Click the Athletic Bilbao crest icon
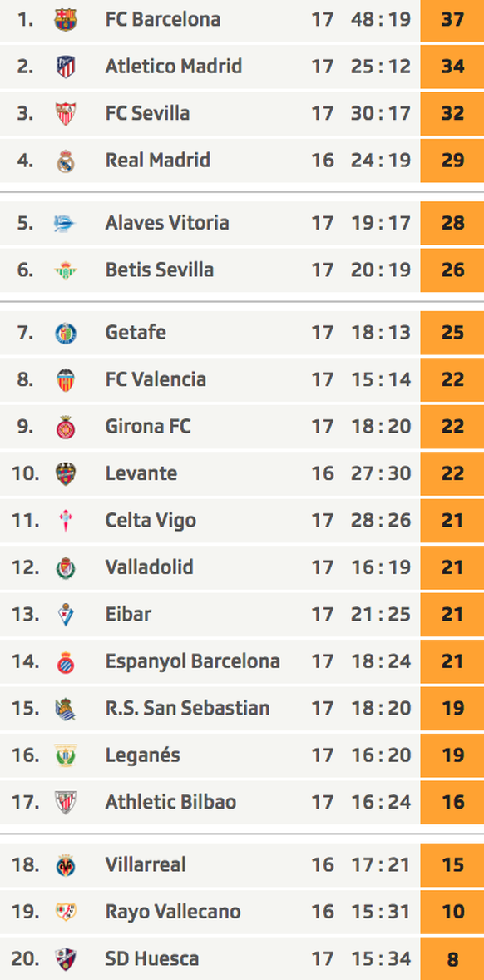This screenshot has width=484, height=980. pos(65,803)
